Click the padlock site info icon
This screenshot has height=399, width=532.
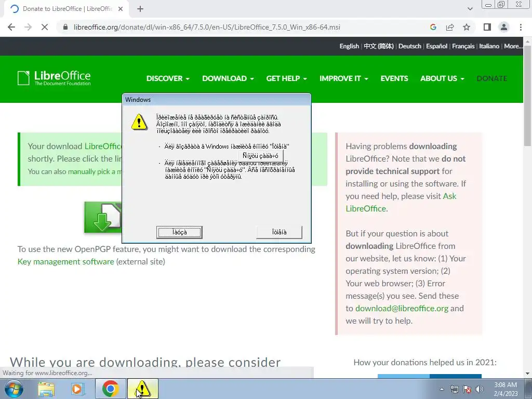[65, 27]
